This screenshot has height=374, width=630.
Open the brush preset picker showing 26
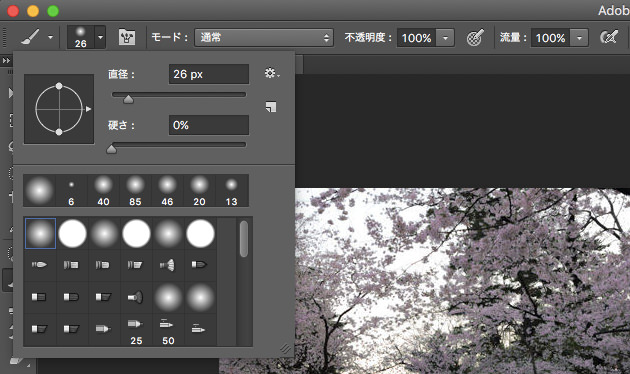(x=80, y=37)
